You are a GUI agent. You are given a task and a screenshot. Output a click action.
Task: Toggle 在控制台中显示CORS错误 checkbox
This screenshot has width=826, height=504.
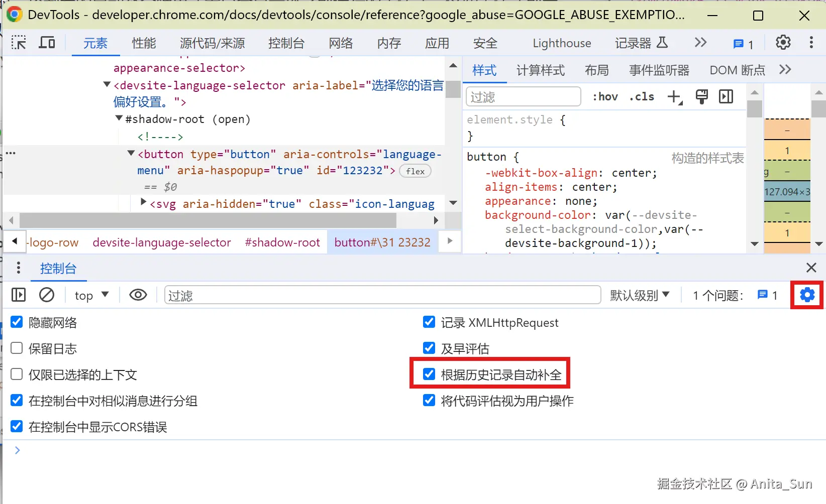pyautogui.click(x=17, y=426)
